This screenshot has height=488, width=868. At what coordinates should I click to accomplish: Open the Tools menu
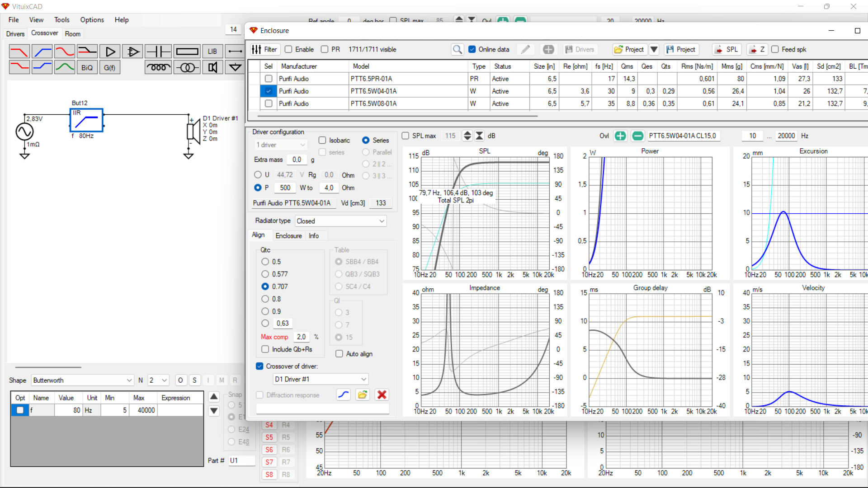[62, 20]
